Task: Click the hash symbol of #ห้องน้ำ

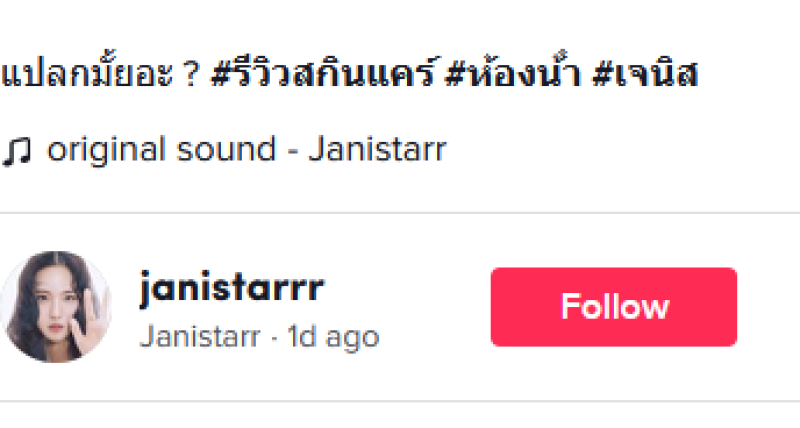Action: click(455, 74)
